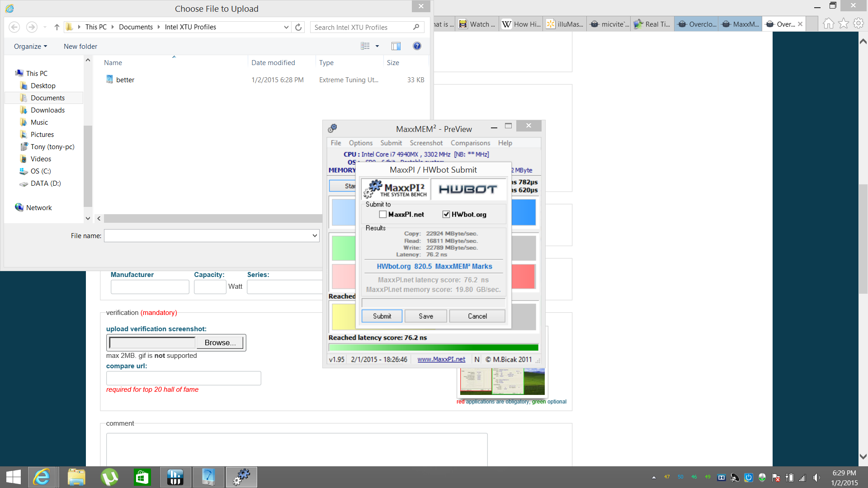This screenshot has height=488, width=868.
Task: Change the file list view layout
Action: pos(365,46)
